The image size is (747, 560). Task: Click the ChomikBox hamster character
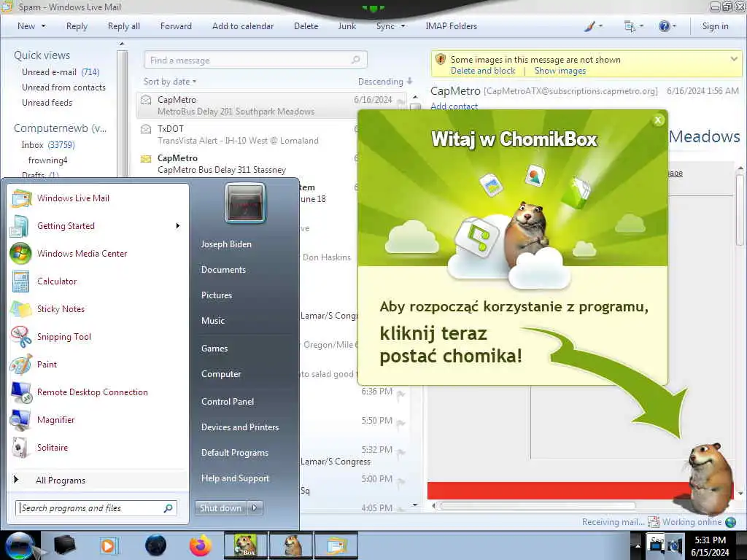click(709, 478)
